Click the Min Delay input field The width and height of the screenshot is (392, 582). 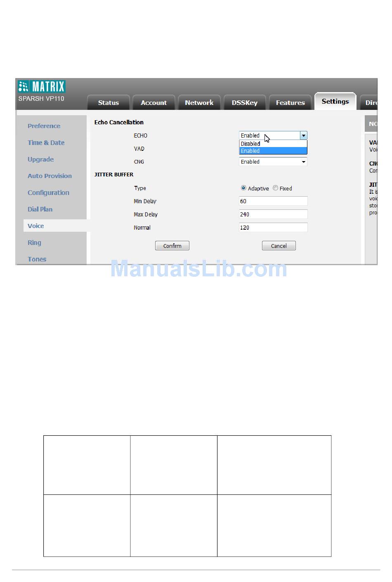pos(273,201)
